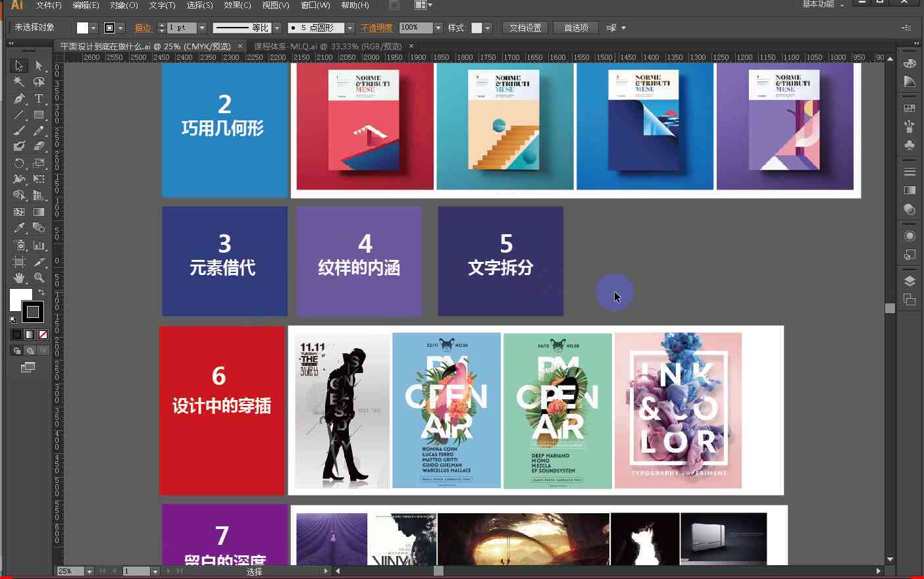Screen dimensions: 924x579
Task: Reset to default fill and stroke
Action: (x=13, y=320)
